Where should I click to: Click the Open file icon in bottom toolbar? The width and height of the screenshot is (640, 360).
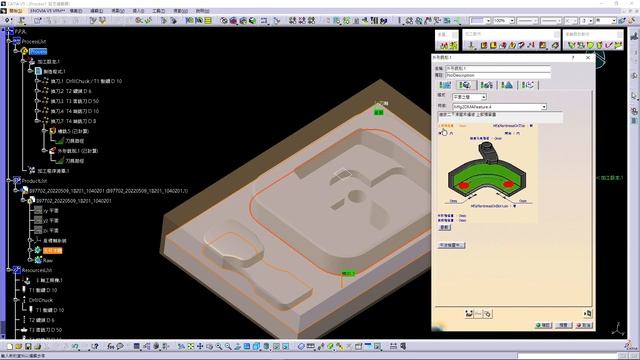18,347
